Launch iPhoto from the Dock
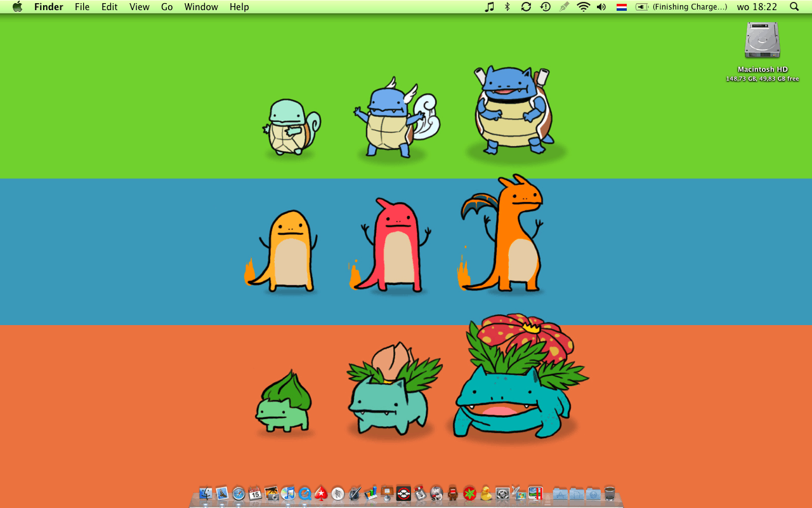812x508 pixels. (272, 493)
